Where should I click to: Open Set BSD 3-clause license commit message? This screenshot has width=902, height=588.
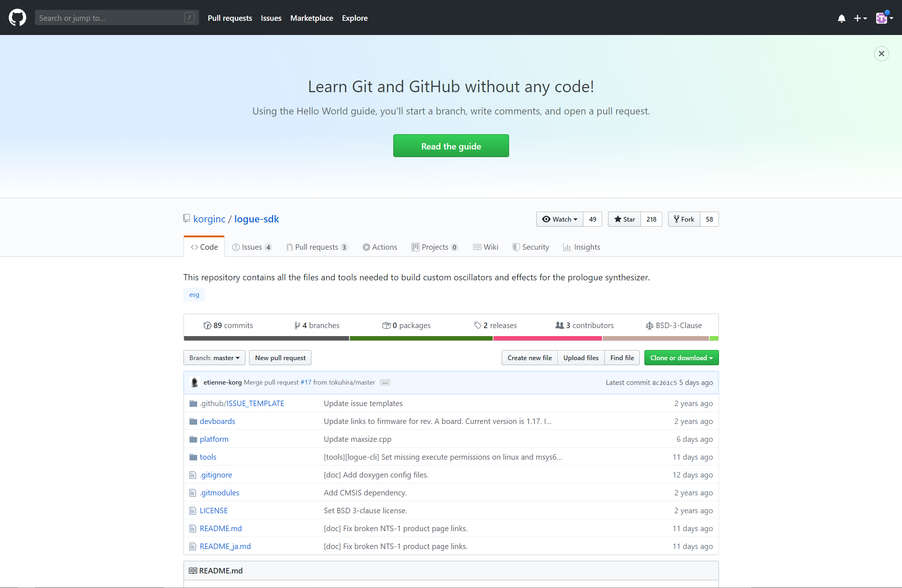point(365,510)
